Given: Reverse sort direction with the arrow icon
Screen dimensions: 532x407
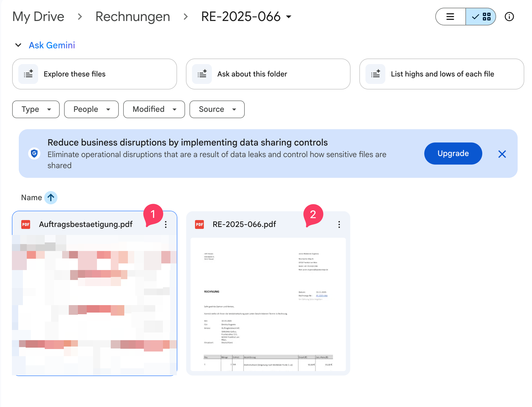Looking at the screenshot, I should click(51, 198).
